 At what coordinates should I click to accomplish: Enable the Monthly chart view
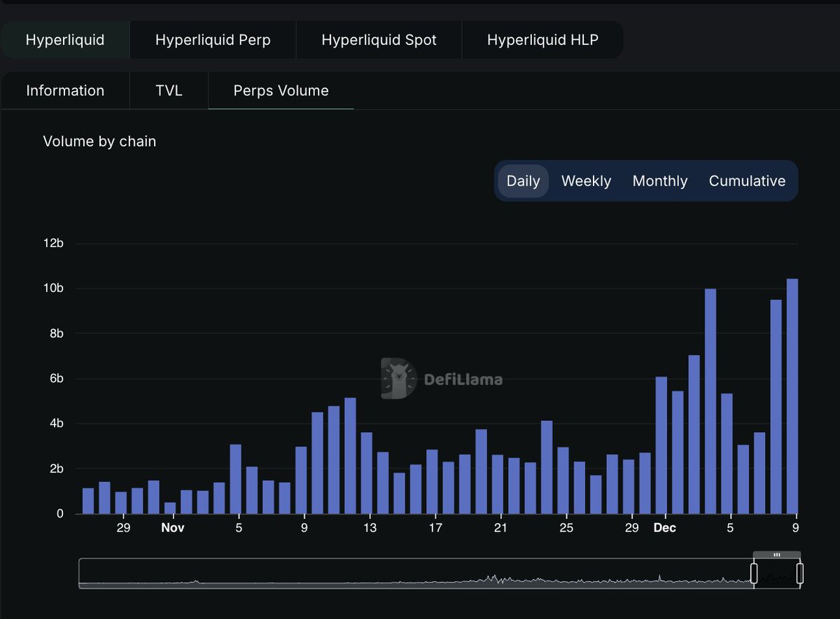659,181
